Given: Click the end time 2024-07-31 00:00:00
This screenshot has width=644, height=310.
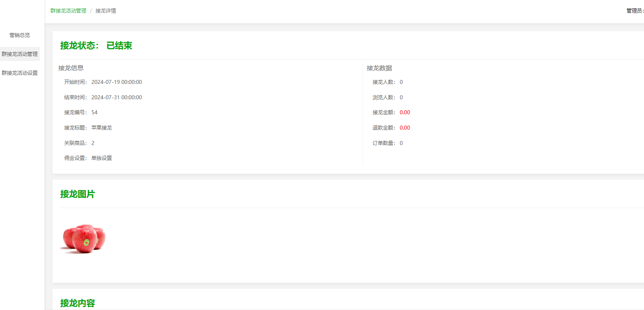Looking at the screenshot, I should click(x=117, y=97).
